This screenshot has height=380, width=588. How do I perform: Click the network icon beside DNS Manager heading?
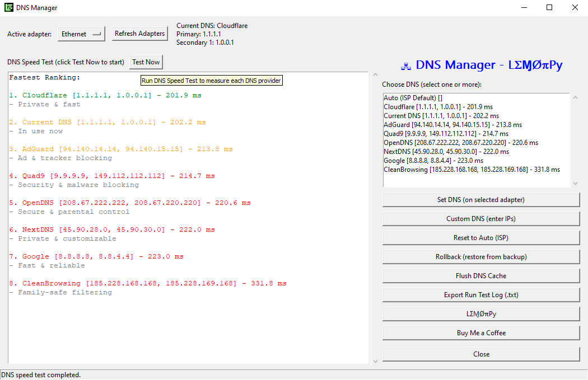pyautogui.click(x=406, y=66)
